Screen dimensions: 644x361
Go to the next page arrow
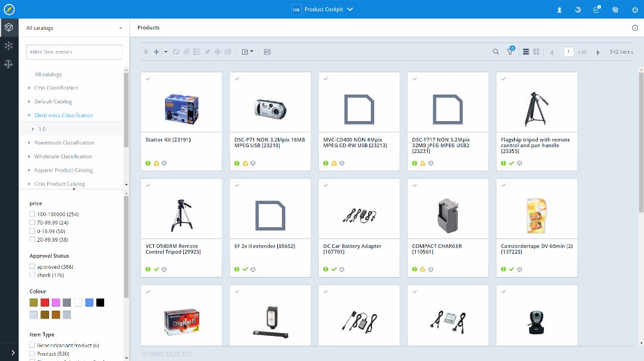pyautogui.click(x=598, y=52)
